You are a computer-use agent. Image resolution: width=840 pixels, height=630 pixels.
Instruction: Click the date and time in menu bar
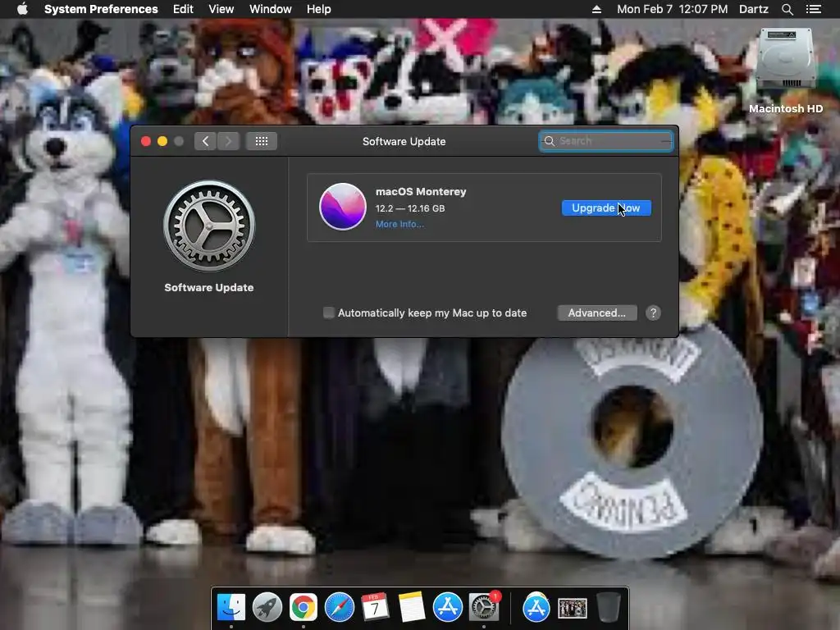pos(673,9)
